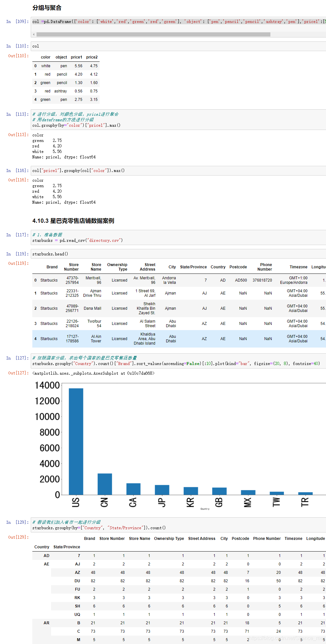Click the 'Out[113]:' prompt label
The width and height of the screenshot is (326, 644).
point(18,135)
